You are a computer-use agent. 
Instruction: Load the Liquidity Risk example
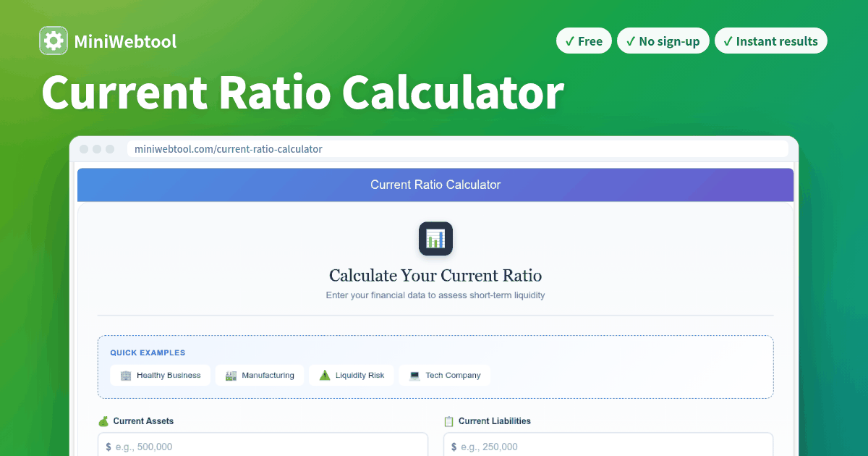pyautogui.click(x=352, y=375)
